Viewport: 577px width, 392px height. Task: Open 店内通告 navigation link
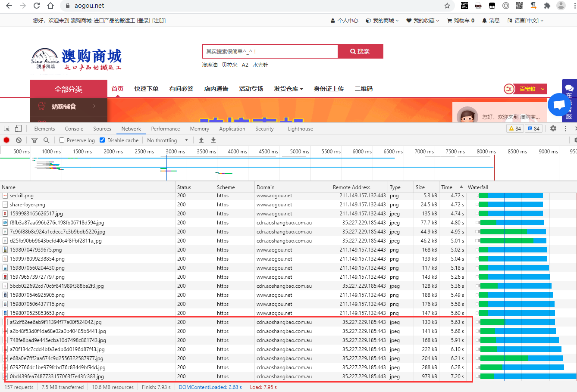(216, 89)
